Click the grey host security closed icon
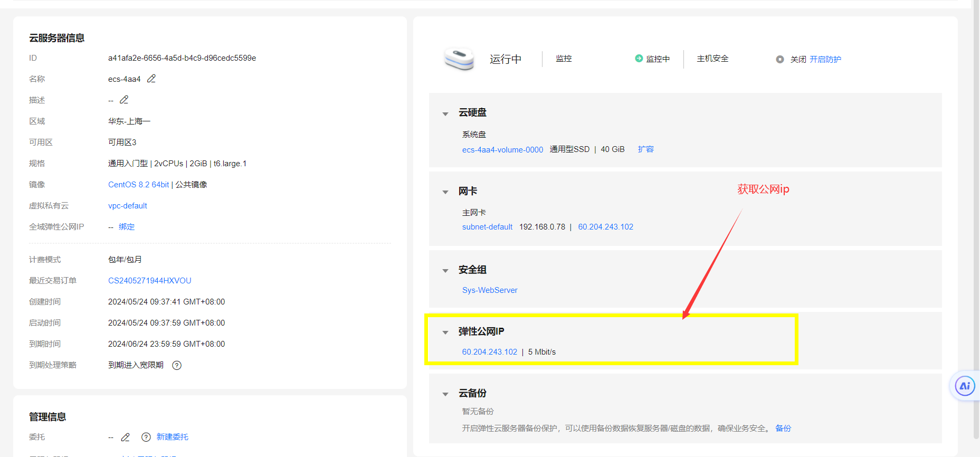The height and width of the screenshot is (457, 980). tap(780, 59)
